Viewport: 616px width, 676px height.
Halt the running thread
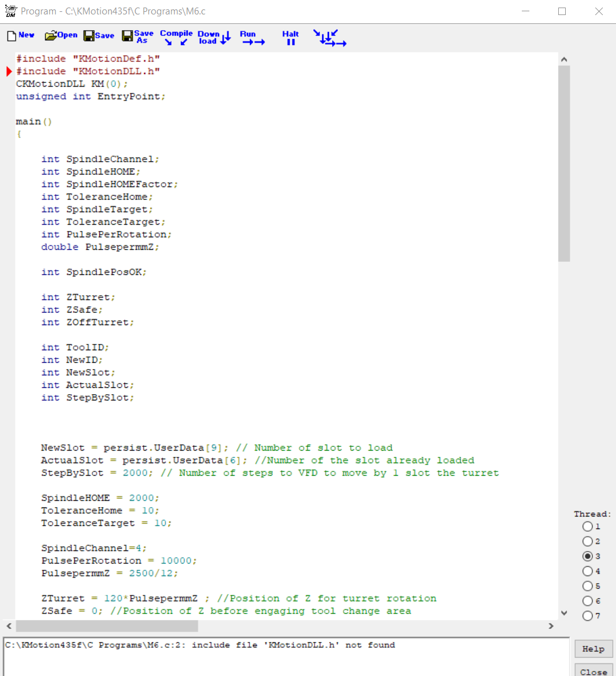point(291,38)
